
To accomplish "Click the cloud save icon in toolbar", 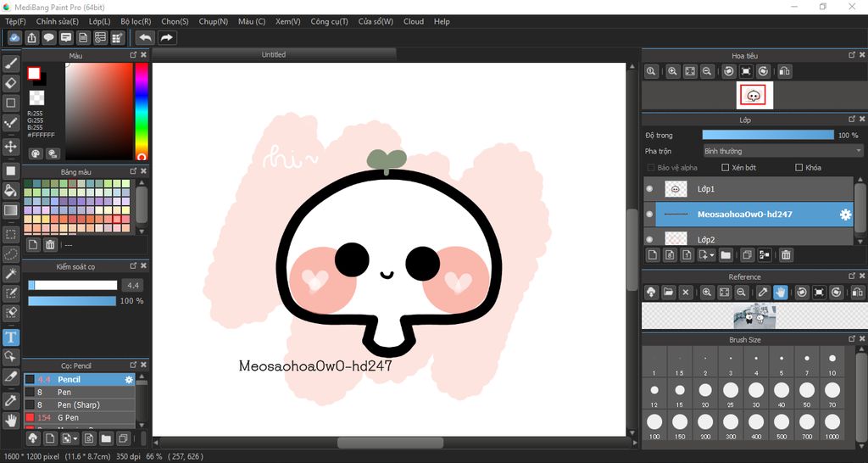I will pos(15,37).
